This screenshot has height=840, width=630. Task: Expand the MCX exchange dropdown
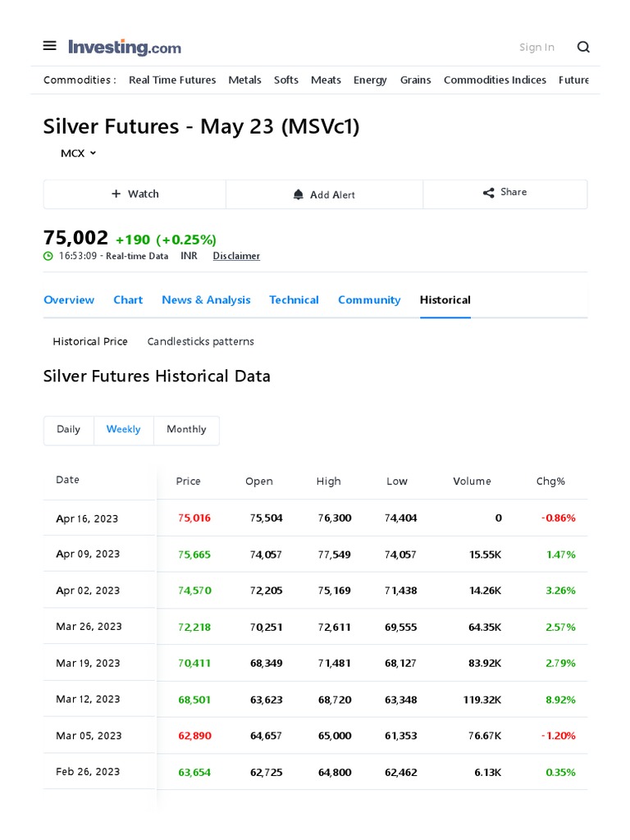tap(78, 153)
